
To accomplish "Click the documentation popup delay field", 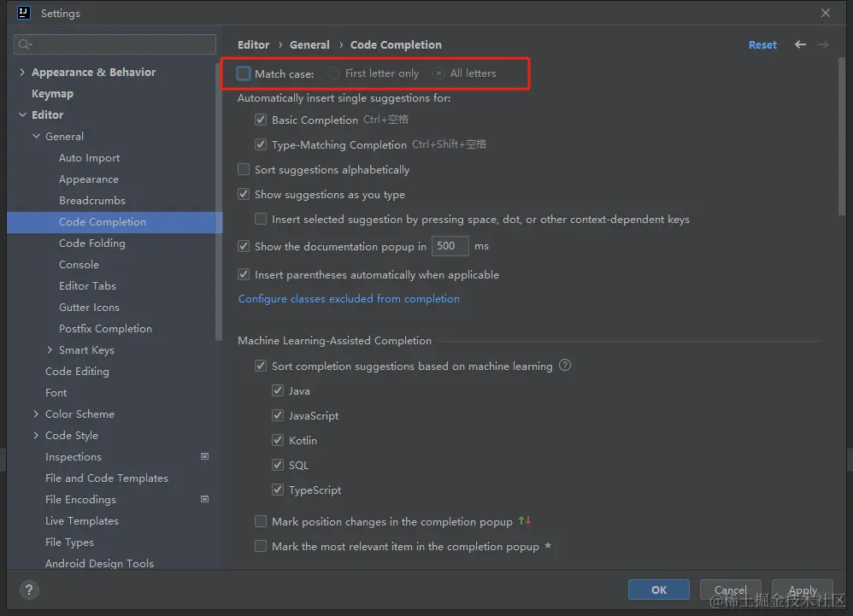I will (x=450, y=246).
